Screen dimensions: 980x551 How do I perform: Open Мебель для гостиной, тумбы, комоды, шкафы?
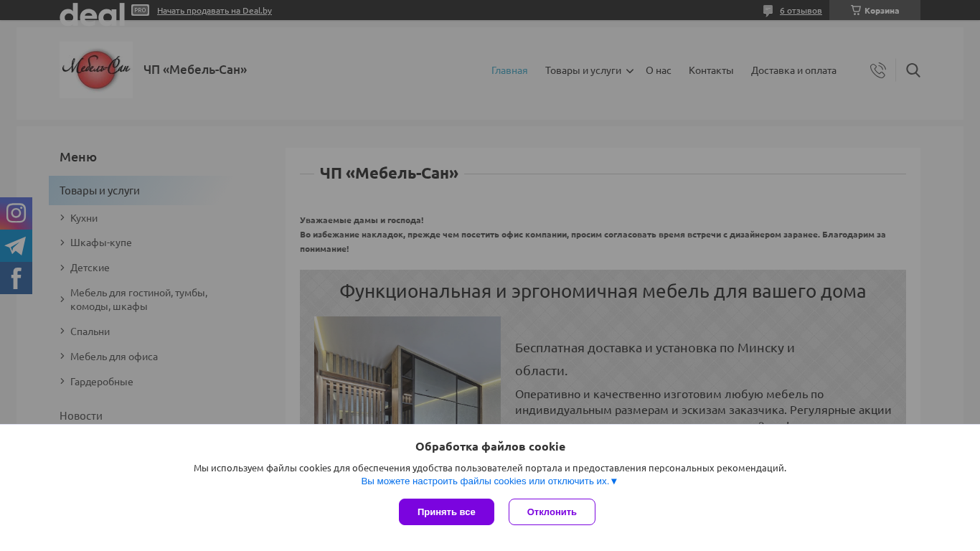[x=138, y=299]
